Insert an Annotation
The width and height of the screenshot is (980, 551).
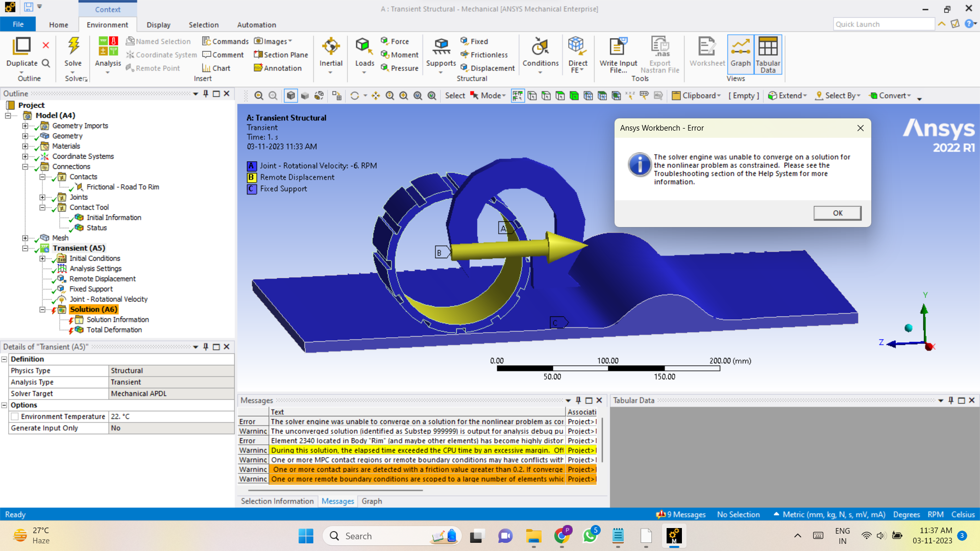[x=278, y=68]
